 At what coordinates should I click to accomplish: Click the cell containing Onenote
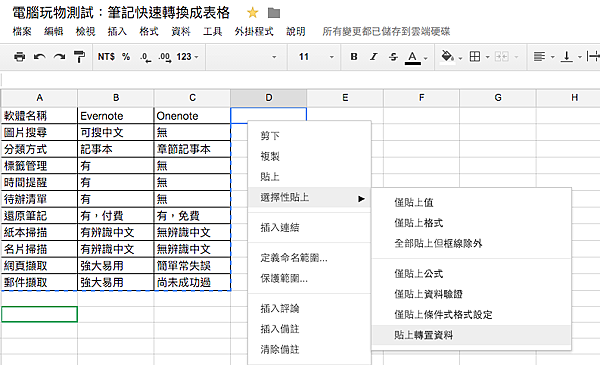192,116
